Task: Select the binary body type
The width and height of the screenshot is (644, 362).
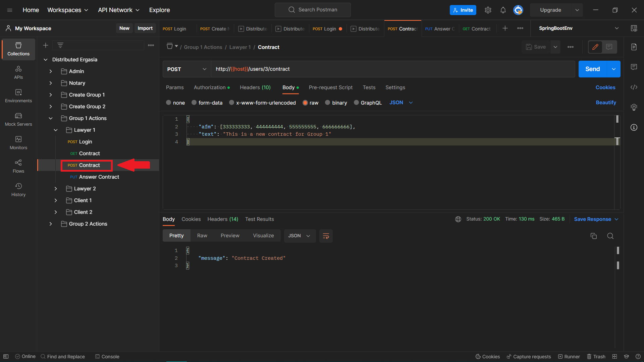Action: pos(336,103)
